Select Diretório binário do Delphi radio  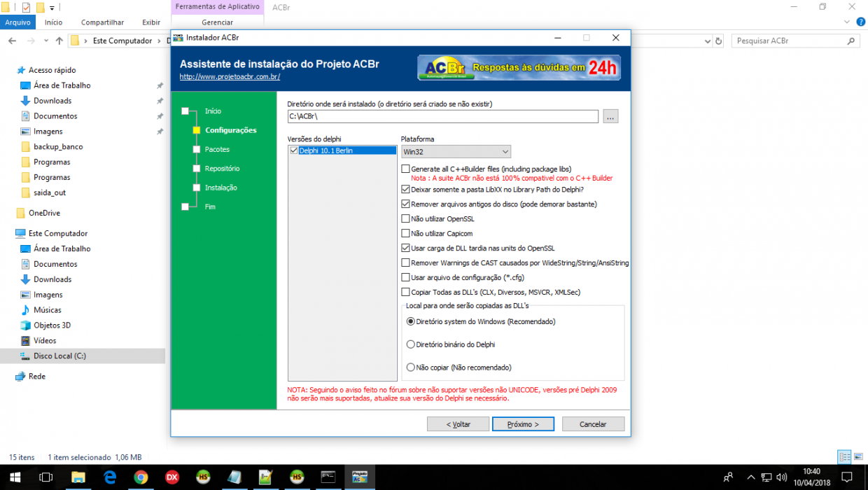411,344
